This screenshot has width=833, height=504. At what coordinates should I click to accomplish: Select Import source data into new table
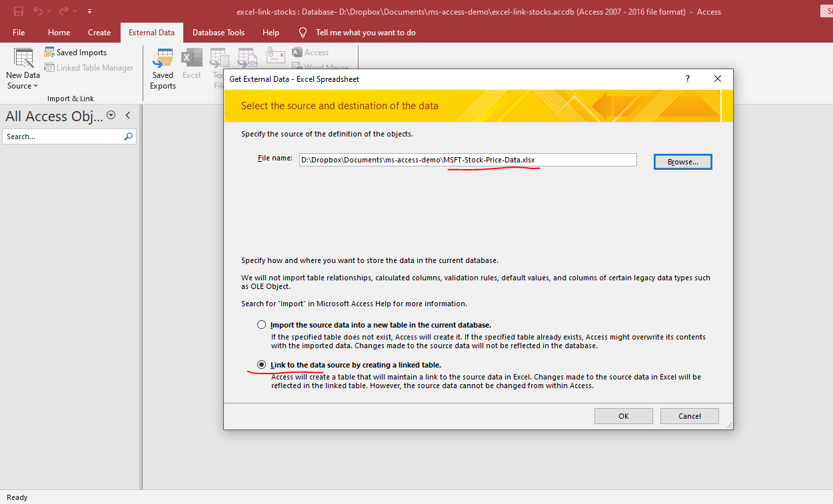coord(262,325)
